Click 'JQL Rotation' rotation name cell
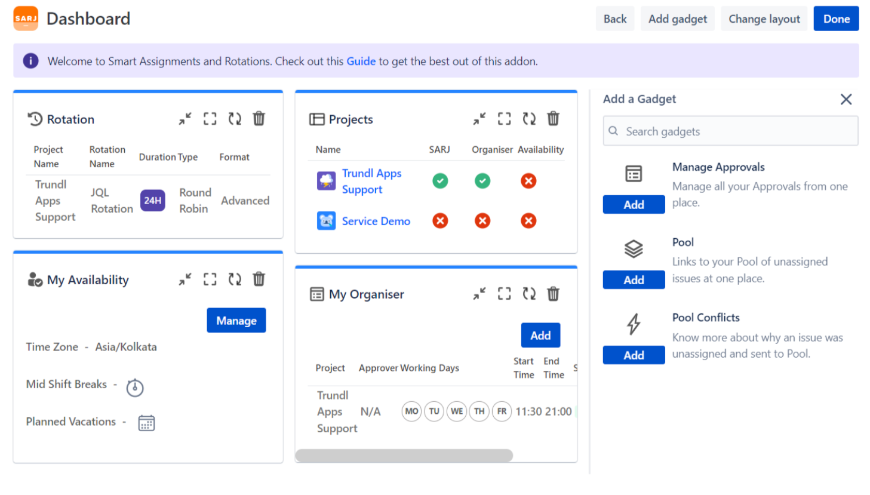 click(x=112, y=200)
